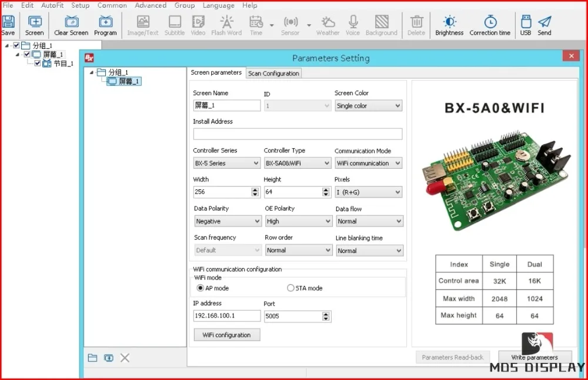Viewport: 588px width, 380px height.
Task: Open the Pixels dropdown
Action: tap(368, 192)
